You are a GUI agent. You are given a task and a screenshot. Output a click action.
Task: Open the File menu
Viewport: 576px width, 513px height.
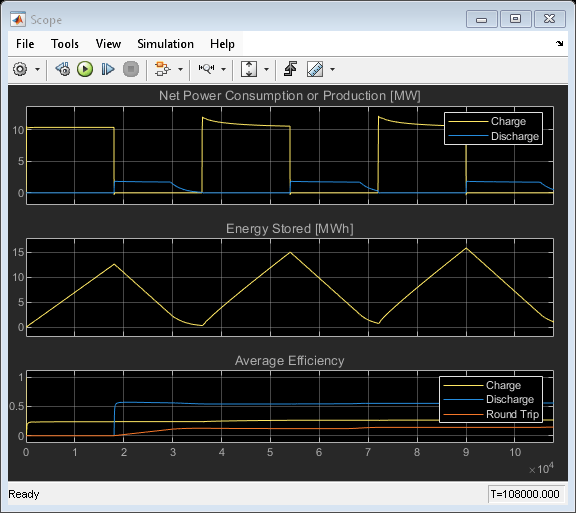click(x=25, y=44)
